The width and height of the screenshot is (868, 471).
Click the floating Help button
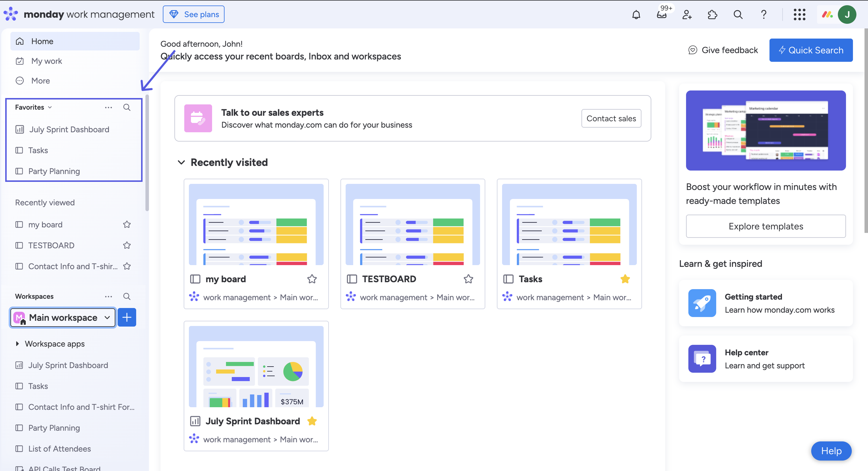831,451
